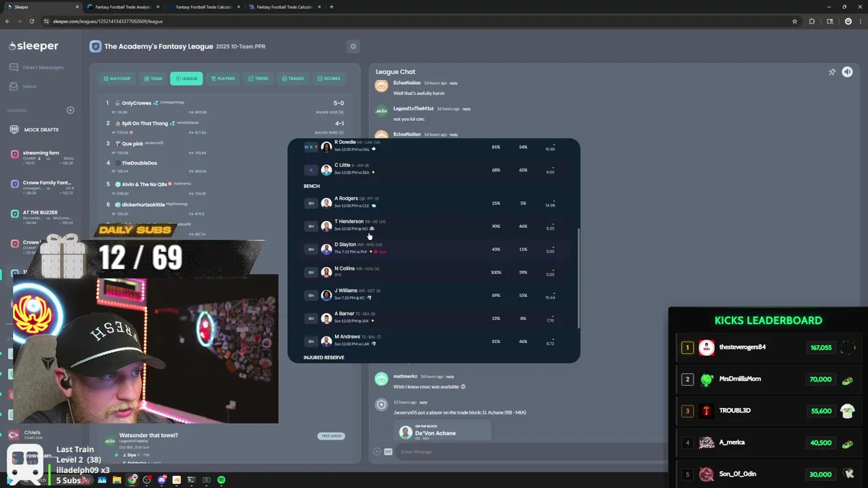This screenshot has width=868, height=488.
Task: Click the plus attachment icon in message bar
Action: pyautogui.click(x=377, y=451)
